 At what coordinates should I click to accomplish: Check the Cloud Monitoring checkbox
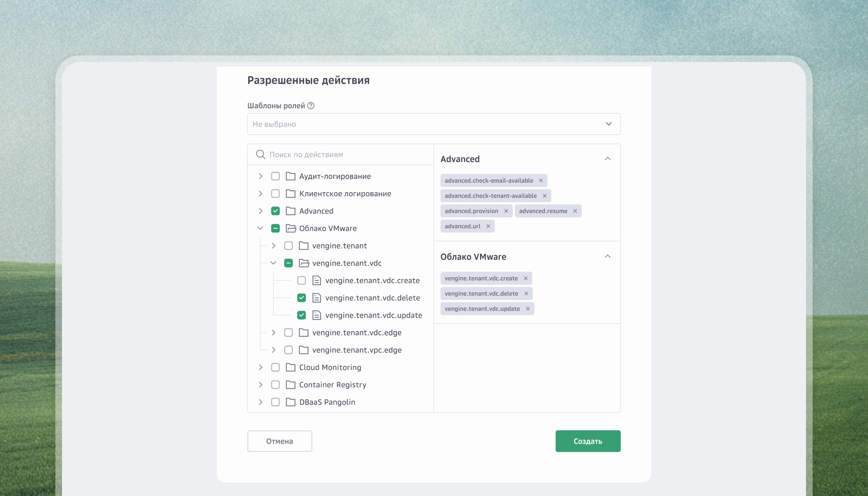pyautogui.click(x=275, y=367)
